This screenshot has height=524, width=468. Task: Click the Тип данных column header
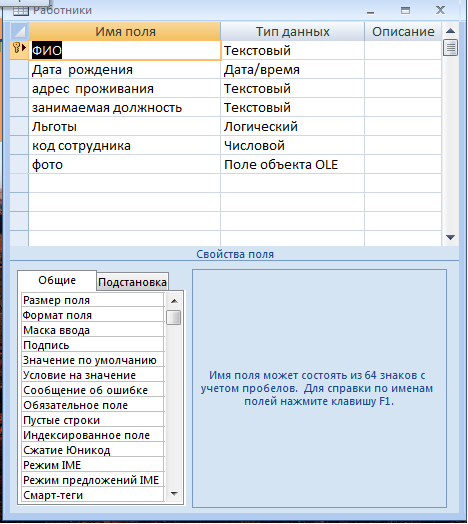pyautogui.click(x=292, y=32)
